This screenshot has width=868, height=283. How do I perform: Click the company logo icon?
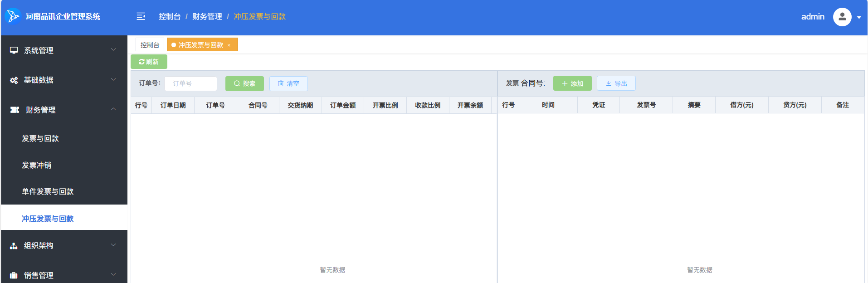[x=13, y=16]
